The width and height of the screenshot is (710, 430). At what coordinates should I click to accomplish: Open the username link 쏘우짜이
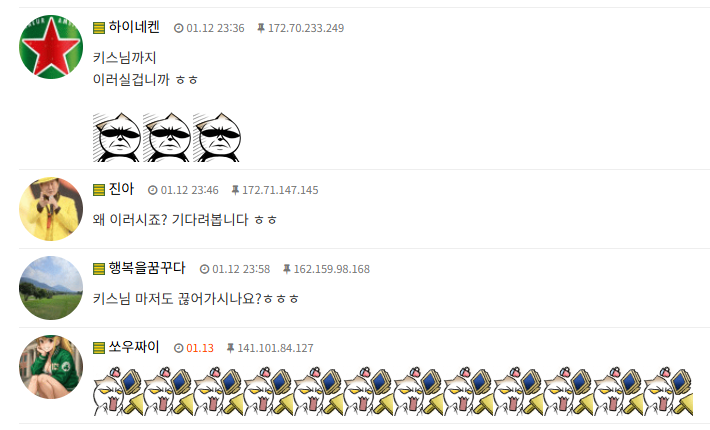[x=134, y=347]
